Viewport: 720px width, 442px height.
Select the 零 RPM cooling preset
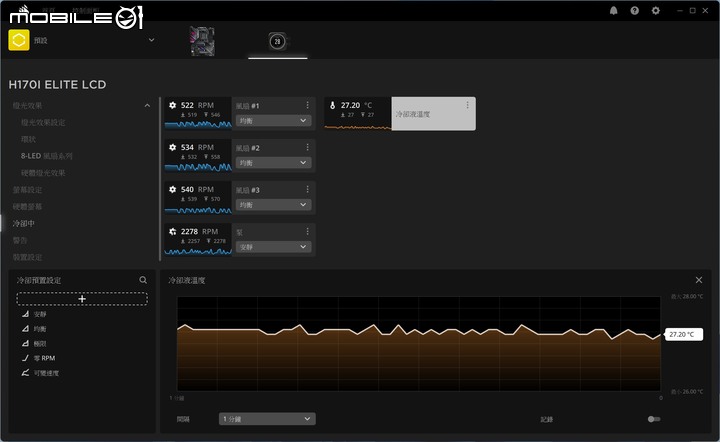tap(45, 358)
